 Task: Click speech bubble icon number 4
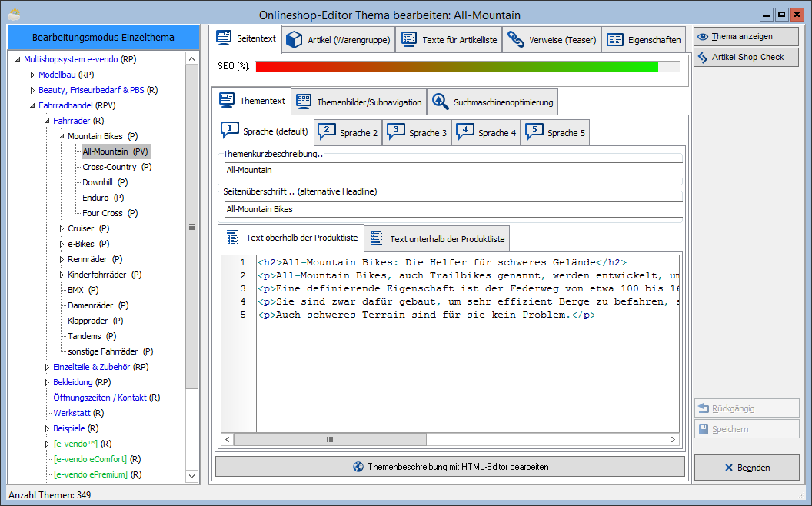[465, 131]
